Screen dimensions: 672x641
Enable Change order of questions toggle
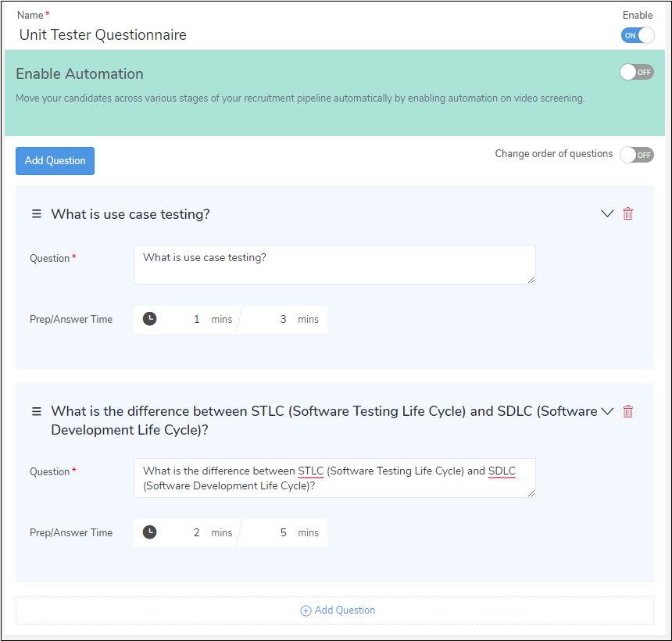click(636, 155)
